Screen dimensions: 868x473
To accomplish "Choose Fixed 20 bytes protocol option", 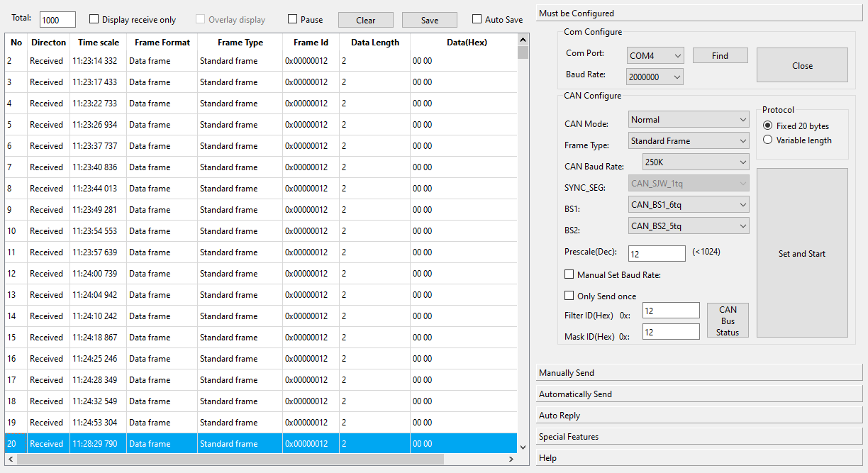I will pos(767,126).
